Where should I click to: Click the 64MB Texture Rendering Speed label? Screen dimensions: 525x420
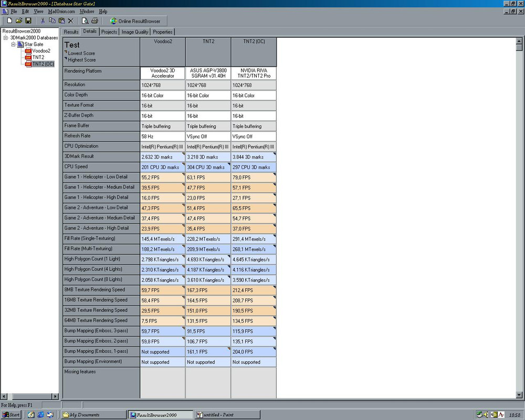pos(101,321)
